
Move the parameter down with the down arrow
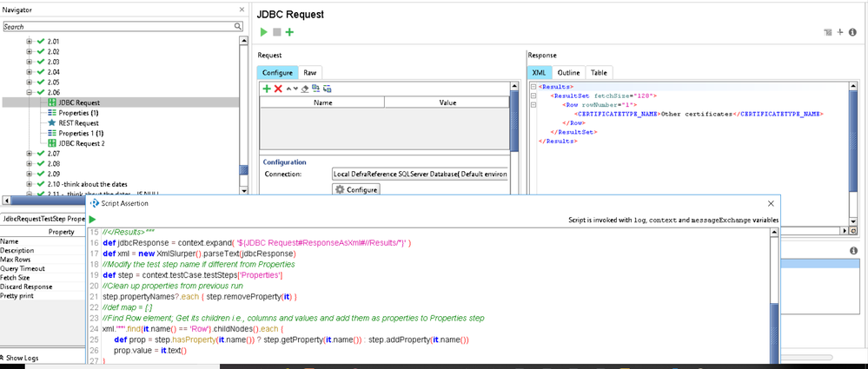295,89
